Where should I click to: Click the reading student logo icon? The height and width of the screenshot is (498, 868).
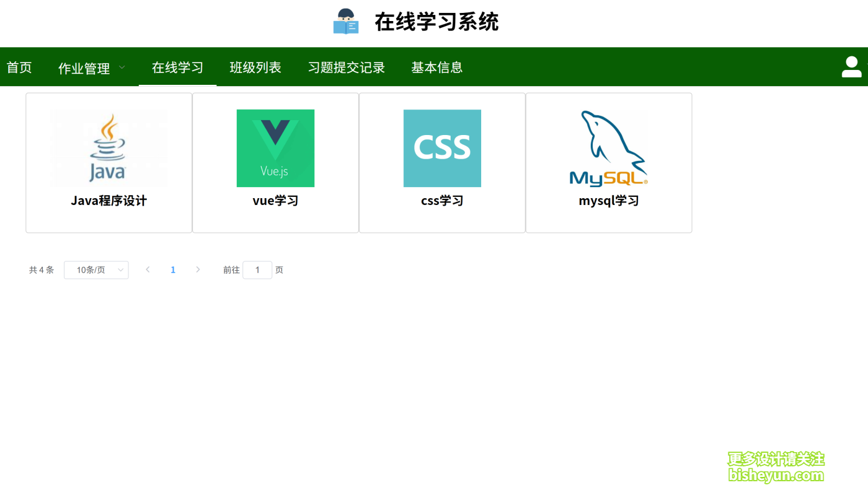coord(346,22)
